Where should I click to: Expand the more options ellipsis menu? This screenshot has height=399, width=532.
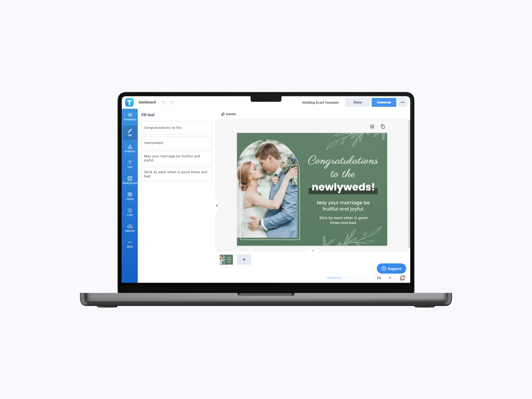(402, 102)
